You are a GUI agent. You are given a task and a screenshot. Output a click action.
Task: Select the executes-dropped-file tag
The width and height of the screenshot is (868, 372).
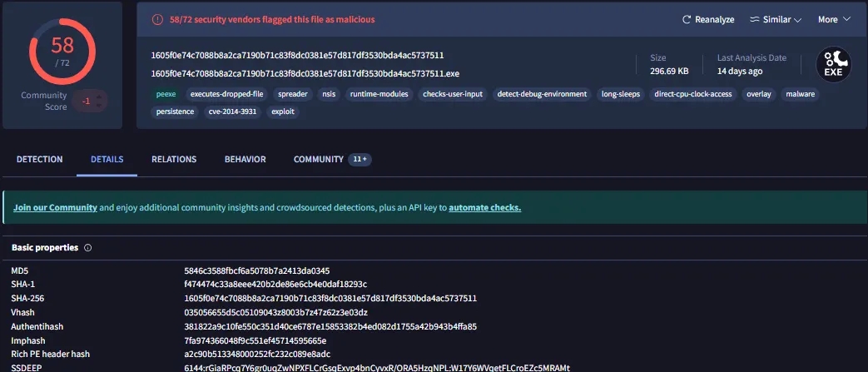tap(226, 94)
